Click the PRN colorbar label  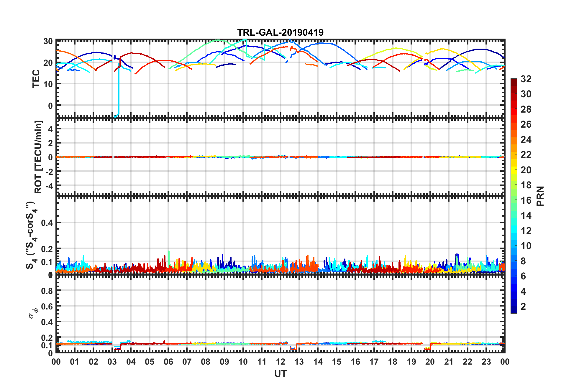[x=540, y=196]
